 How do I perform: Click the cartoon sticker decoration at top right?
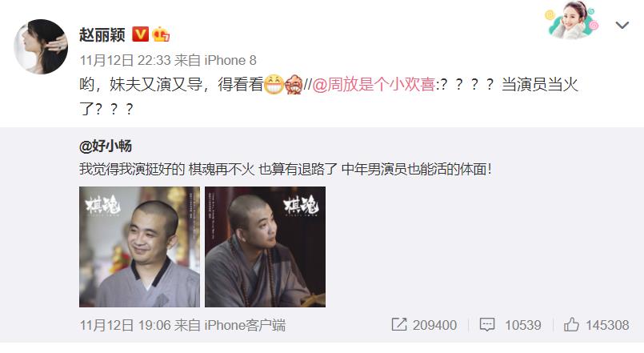(571, 21)
